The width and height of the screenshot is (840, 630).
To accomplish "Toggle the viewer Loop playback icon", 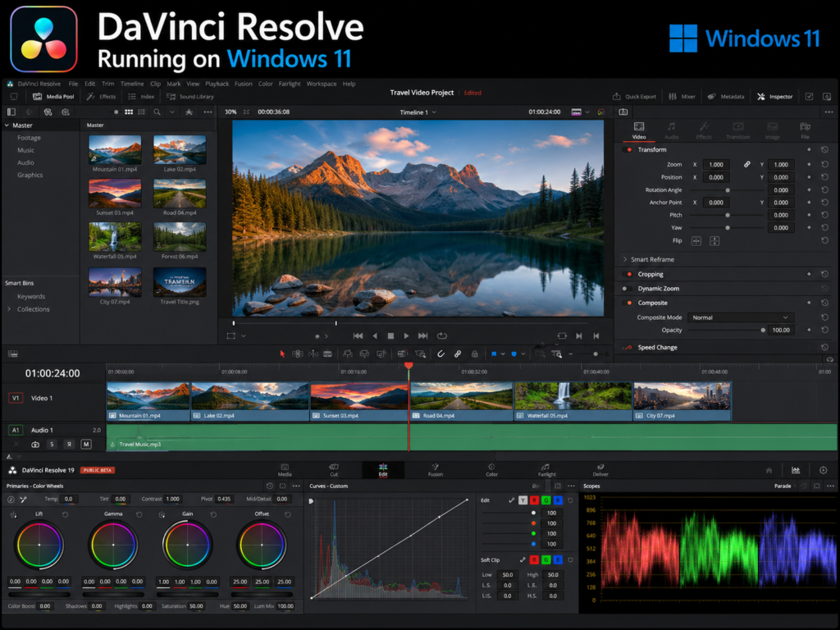I will (x=442, y=336).
